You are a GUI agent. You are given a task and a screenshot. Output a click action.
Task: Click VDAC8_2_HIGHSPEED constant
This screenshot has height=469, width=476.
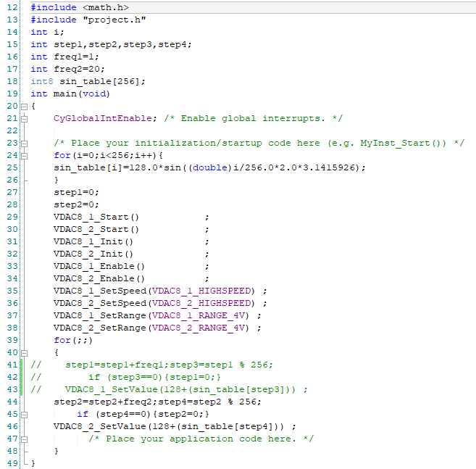coord(201,303)
